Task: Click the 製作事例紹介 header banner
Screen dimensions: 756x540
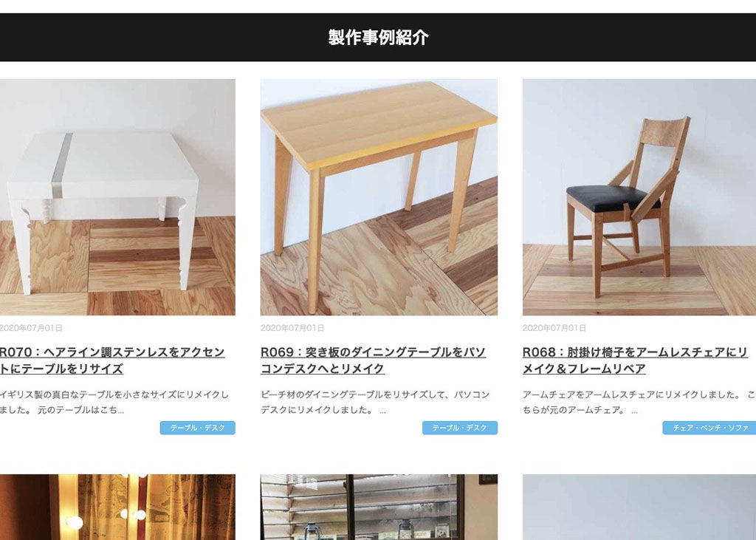Action: 378,37
